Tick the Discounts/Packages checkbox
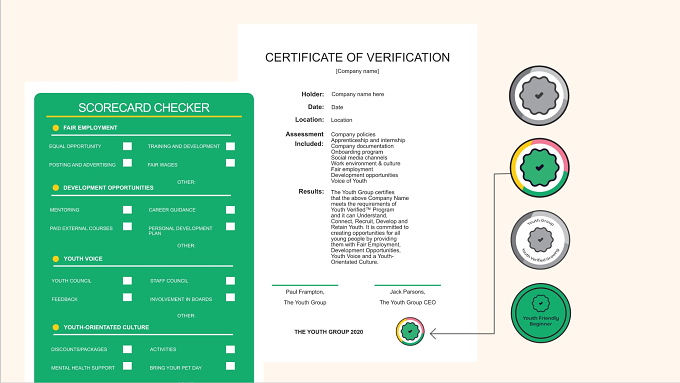This screenshot has height=383, width=680. coord(127,349)
